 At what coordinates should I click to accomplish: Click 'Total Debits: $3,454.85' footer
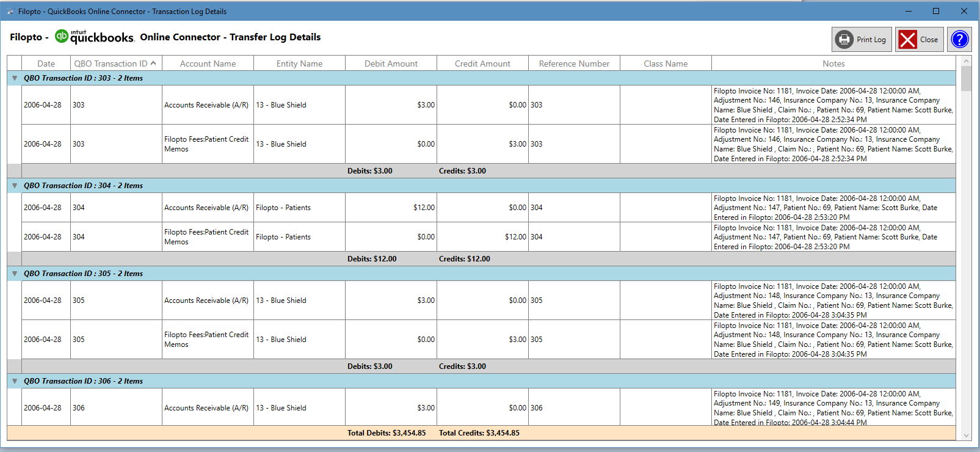point(387,433)
